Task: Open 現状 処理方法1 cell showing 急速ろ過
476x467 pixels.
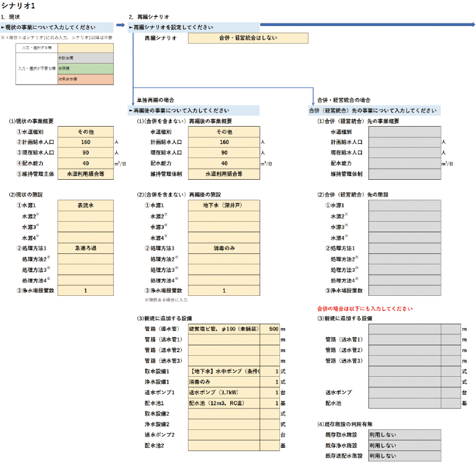Action: coord(85,248)
